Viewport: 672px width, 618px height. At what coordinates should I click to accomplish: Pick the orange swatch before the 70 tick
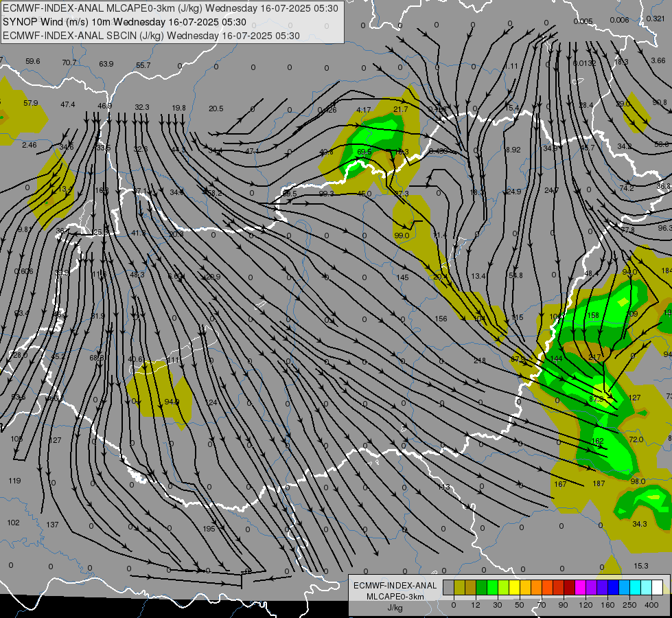[536, 587]
